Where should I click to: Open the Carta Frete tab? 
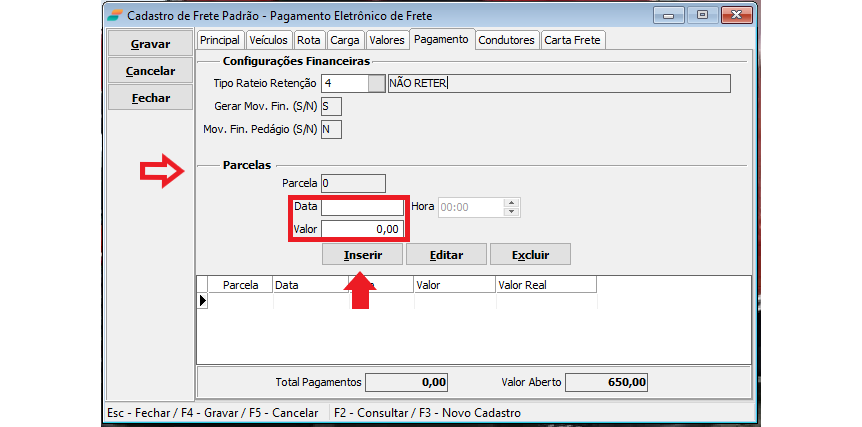point(573,40)
